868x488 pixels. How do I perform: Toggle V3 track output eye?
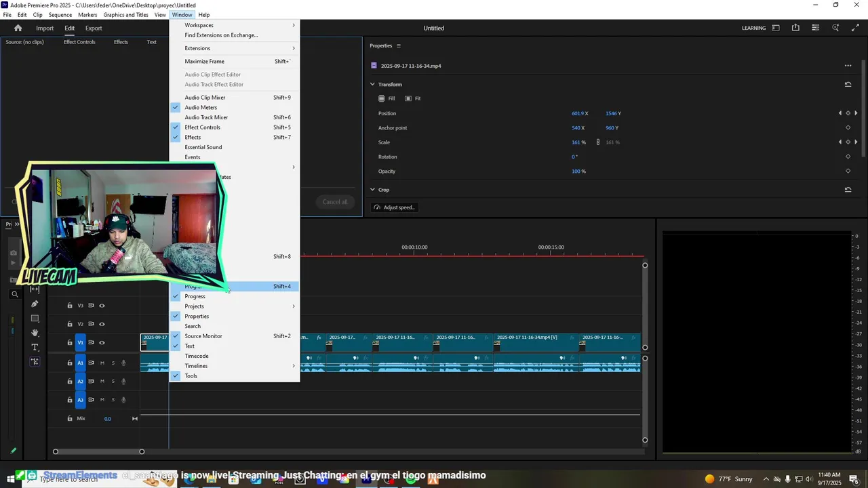[102, 306]
